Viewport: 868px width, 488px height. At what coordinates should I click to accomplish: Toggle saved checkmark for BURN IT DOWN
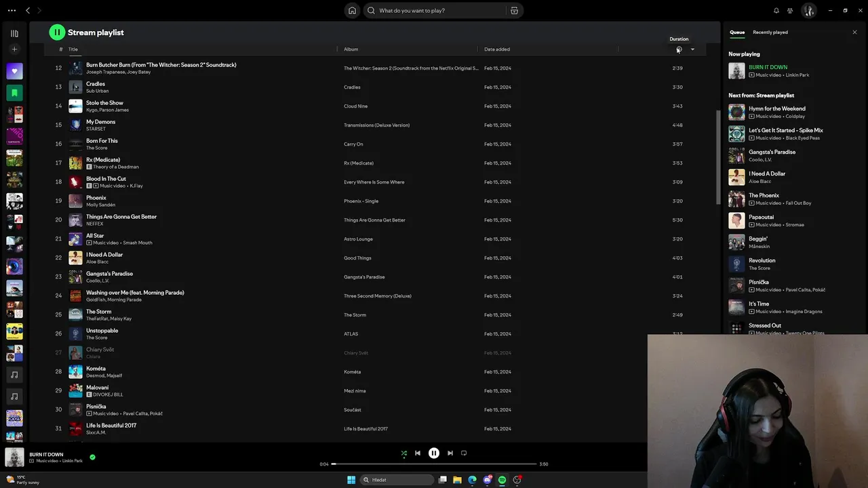(x=92, y=457)
